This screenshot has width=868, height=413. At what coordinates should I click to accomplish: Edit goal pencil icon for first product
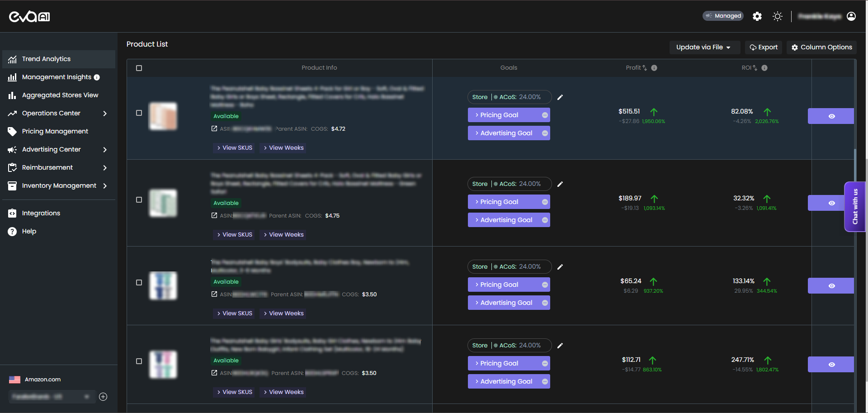pos(560,97)
